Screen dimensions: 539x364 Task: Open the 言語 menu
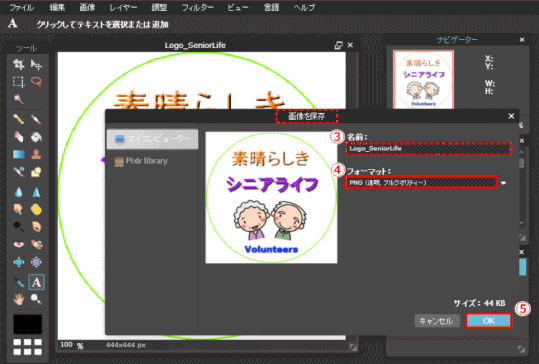(x=271, y=8)
